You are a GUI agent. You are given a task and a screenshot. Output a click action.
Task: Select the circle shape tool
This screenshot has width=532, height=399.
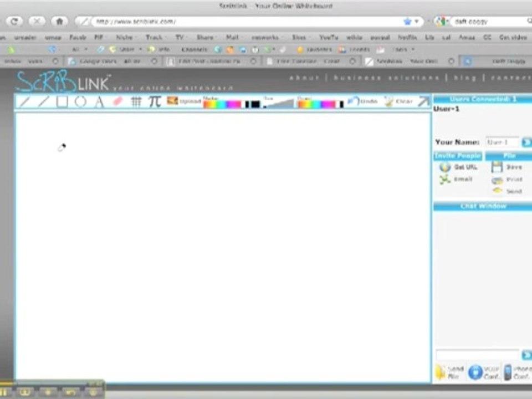point(80,101)
